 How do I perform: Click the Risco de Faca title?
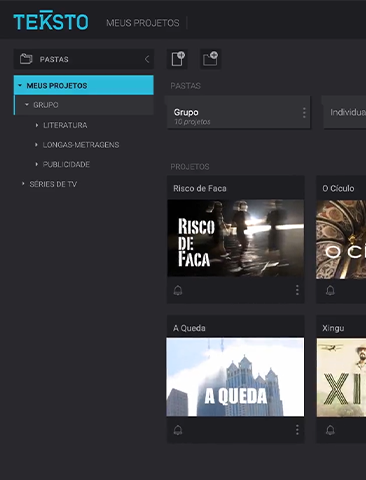pos(200,188)
